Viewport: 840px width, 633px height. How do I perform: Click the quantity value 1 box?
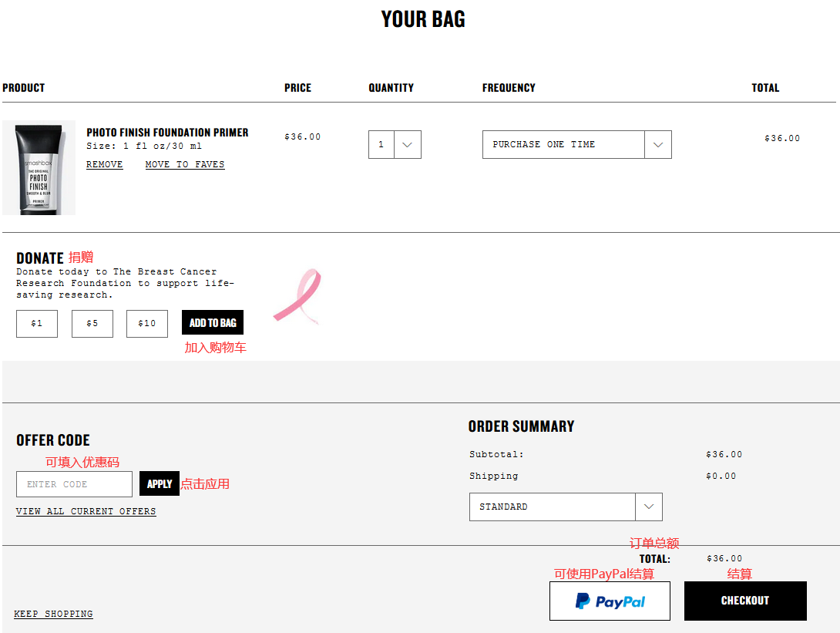pyautogui.click(x=381, y=145)
